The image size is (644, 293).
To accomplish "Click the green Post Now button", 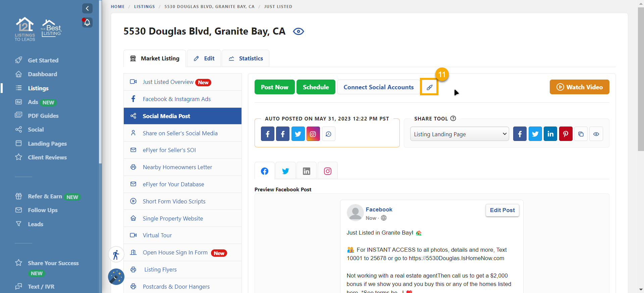I will tap(274, 87).
